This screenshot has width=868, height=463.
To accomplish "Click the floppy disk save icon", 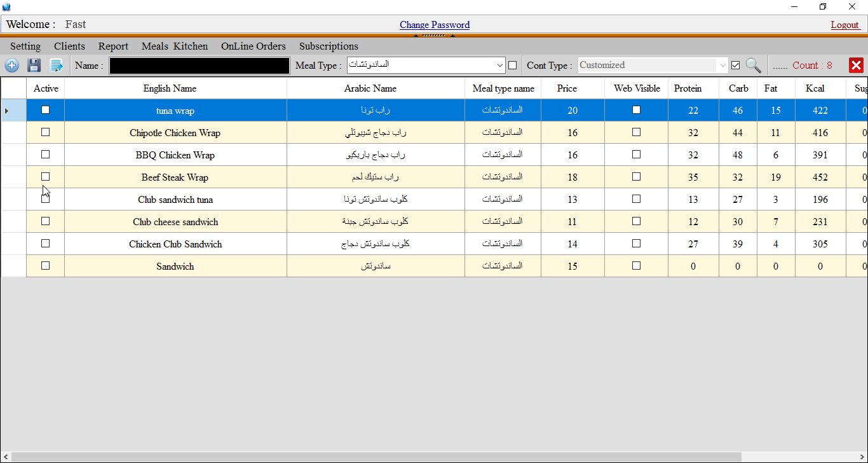I will tap(34, 65).
